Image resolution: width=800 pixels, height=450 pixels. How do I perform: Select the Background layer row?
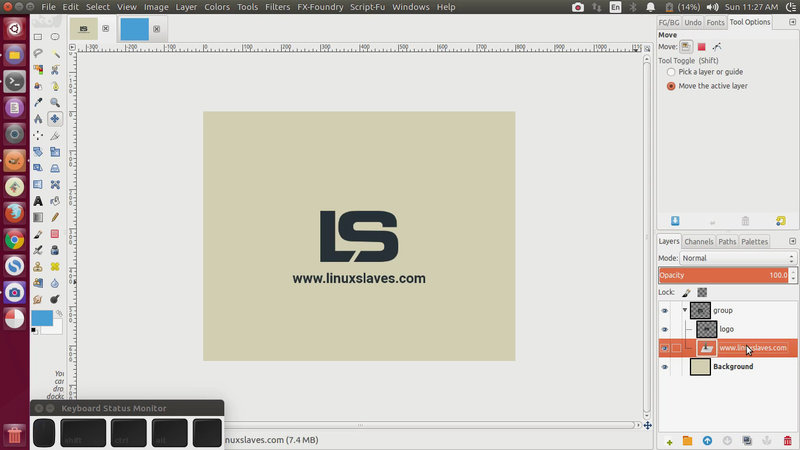[x=729, y=367]
